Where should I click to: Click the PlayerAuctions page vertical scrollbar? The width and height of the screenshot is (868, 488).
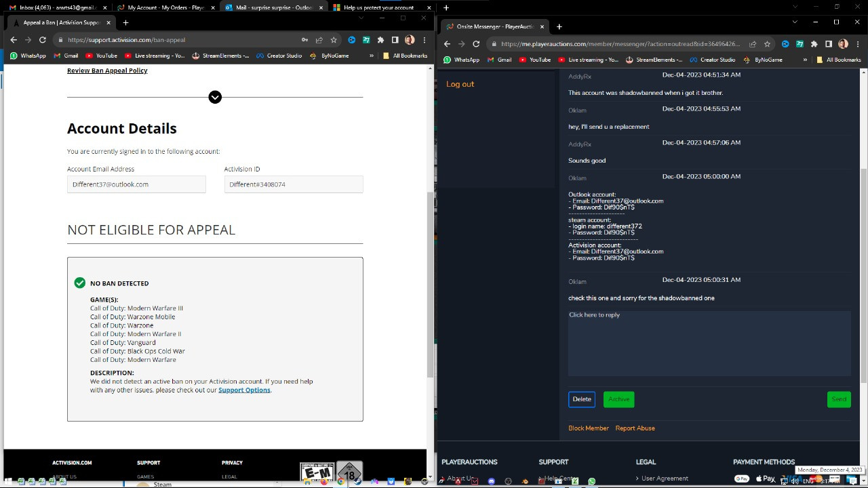pos(864,277)
